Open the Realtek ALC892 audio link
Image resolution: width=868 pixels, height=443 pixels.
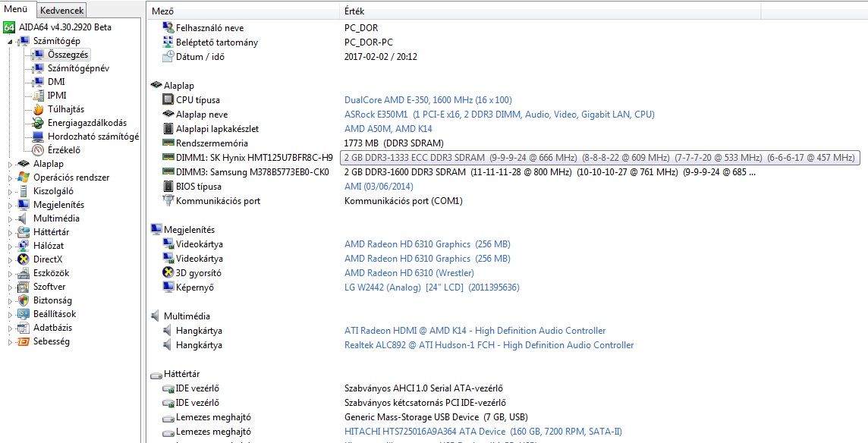[x=489, y=344]
